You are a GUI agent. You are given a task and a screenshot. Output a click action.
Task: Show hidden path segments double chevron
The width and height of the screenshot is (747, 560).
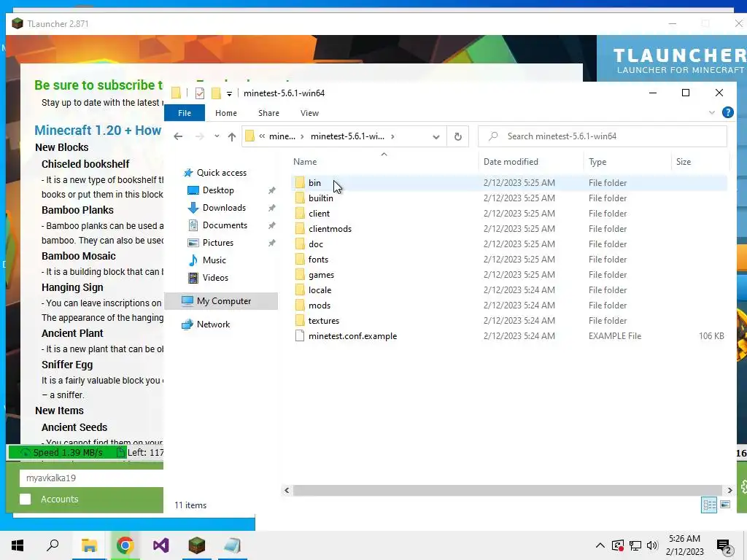(262, 136)
